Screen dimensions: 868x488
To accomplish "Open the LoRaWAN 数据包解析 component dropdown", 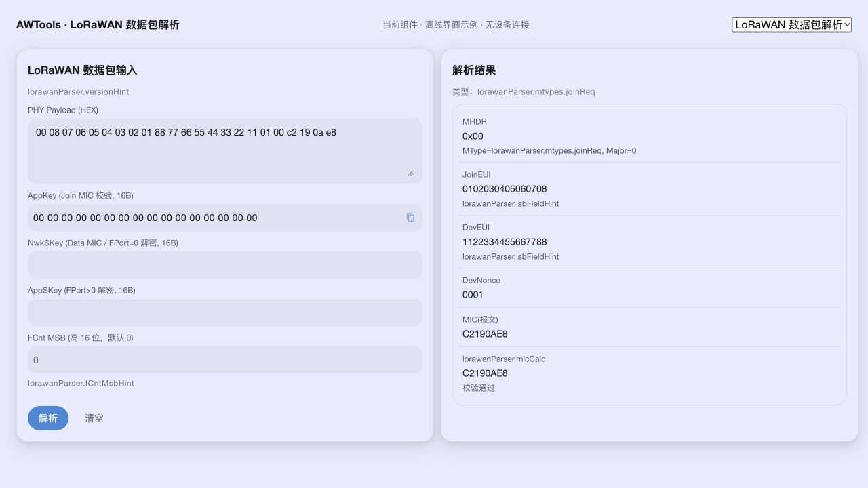I will point(791,24).
